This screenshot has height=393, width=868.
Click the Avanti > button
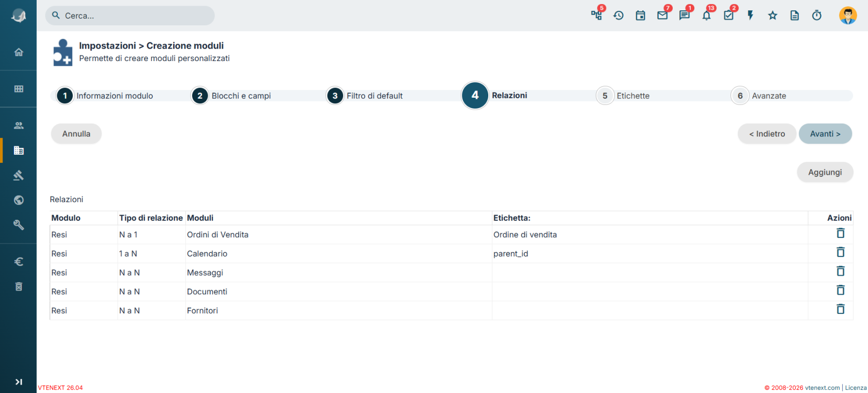[825, 134]
